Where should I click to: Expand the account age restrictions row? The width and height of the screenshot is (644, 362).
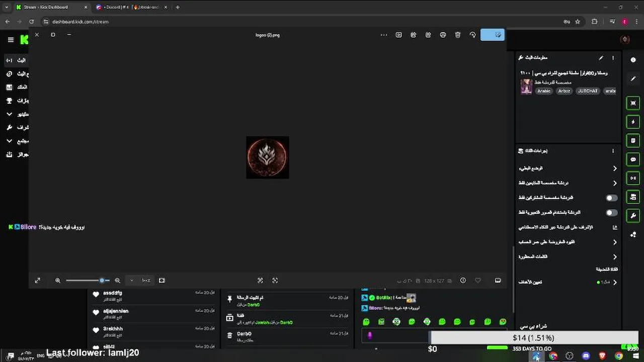pos(568,242)
